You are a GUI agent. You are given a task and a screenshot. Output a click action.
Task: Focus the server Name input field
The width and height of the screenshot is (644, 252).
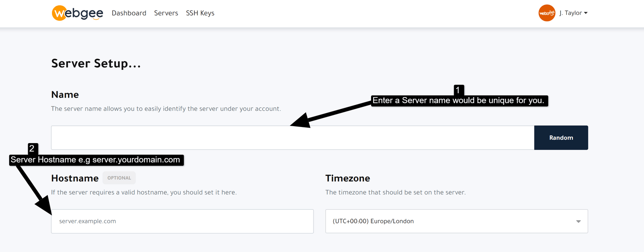click(x=293, y=137)
